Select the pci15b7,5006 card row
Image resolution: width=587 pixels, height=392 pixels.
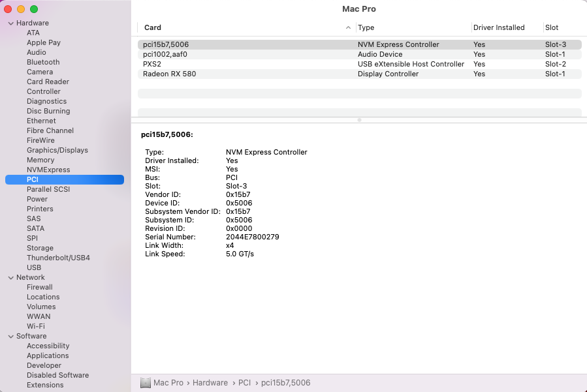pyautogui.click(x=359, y=44)
